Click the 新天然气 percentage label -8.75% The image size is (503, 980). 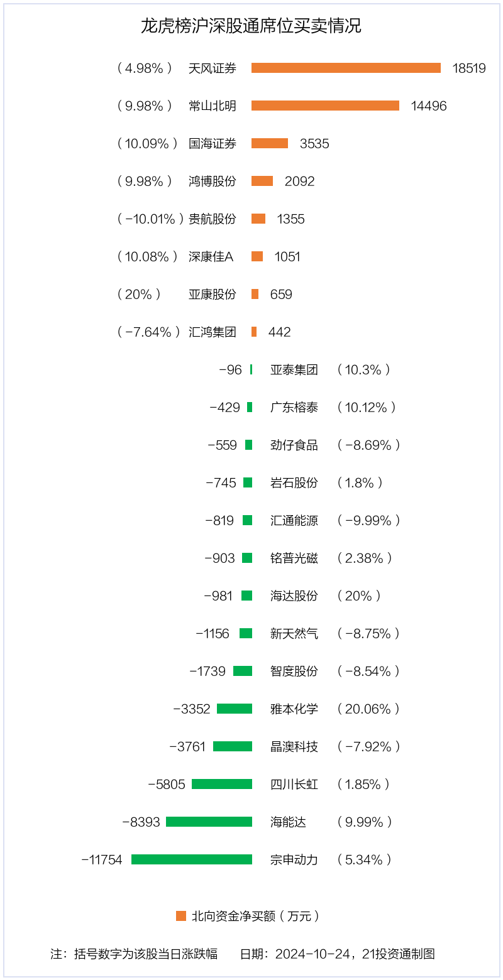[368, 633]
